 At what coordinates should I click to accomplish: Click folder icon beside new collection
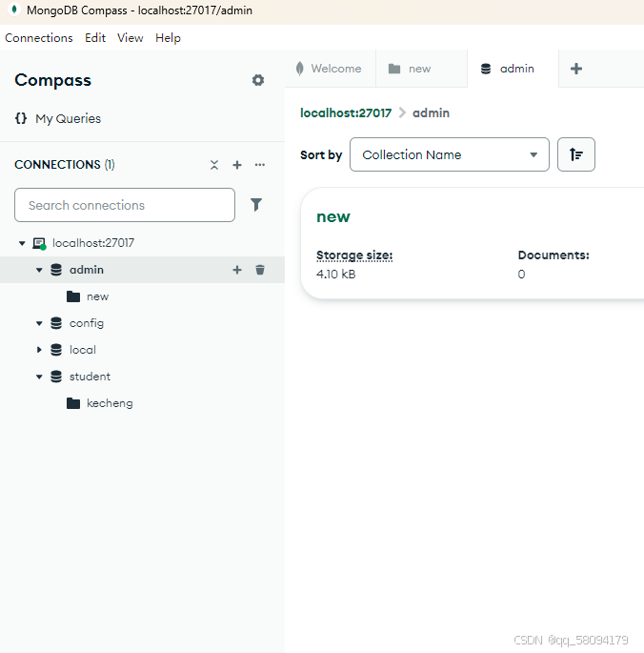pos(73,296)
